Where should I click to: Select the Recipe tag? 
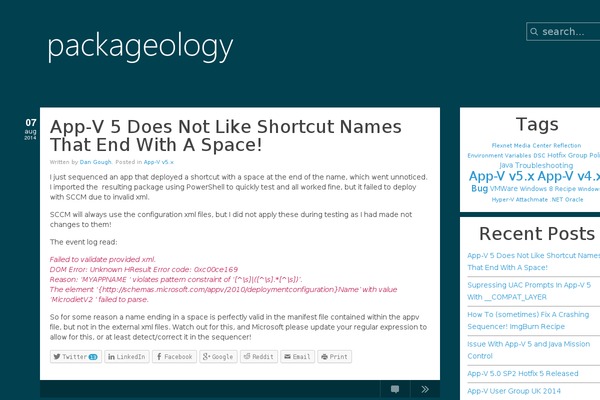coord(565,189)
